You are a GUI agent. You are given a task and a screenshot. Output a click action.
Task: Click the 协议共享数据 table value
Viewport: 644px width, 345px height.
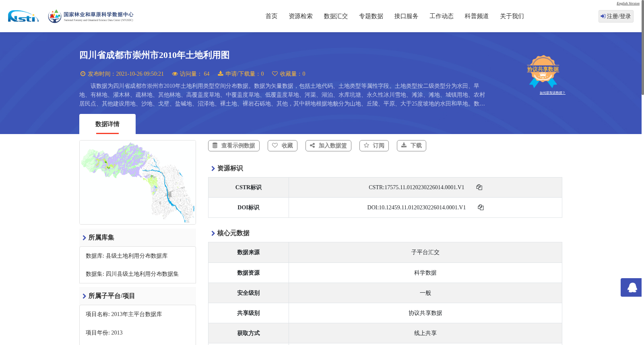pyautogui.click(x=425, y=313)
